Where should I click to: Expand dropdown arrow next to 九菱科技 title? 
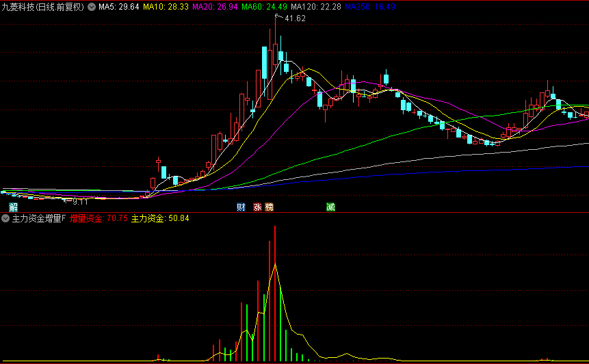(x=92, y=7)
